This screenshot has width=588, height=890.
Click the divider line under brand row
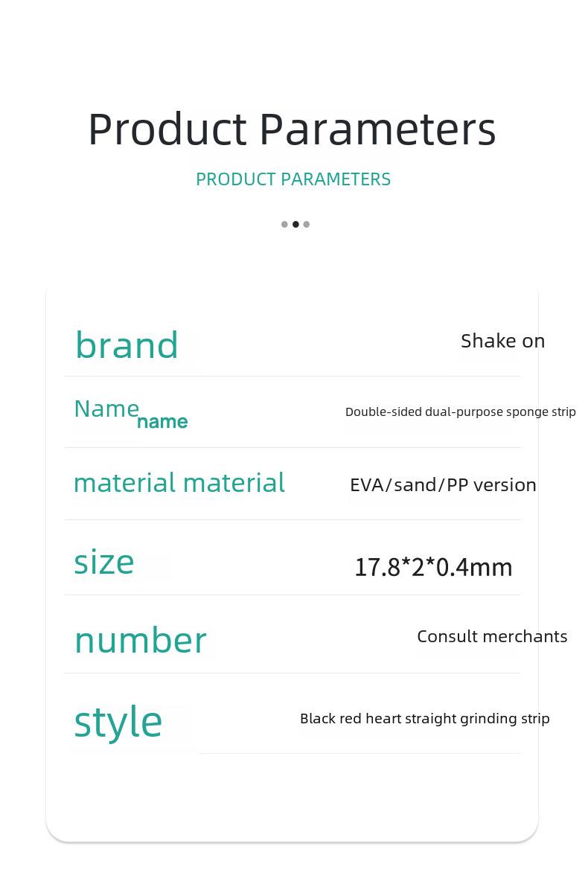[293, 377]
